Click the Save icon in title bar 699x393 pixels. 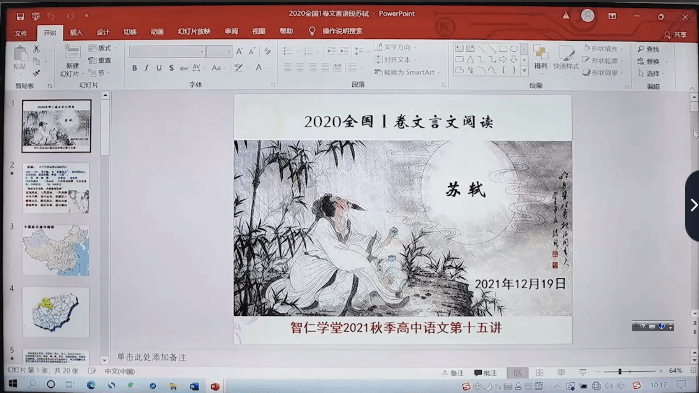click(20, 16)
